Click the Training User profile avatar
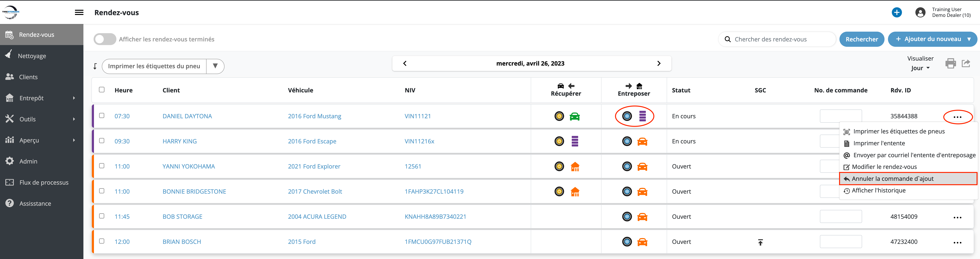980x259 pixels. 920,12
